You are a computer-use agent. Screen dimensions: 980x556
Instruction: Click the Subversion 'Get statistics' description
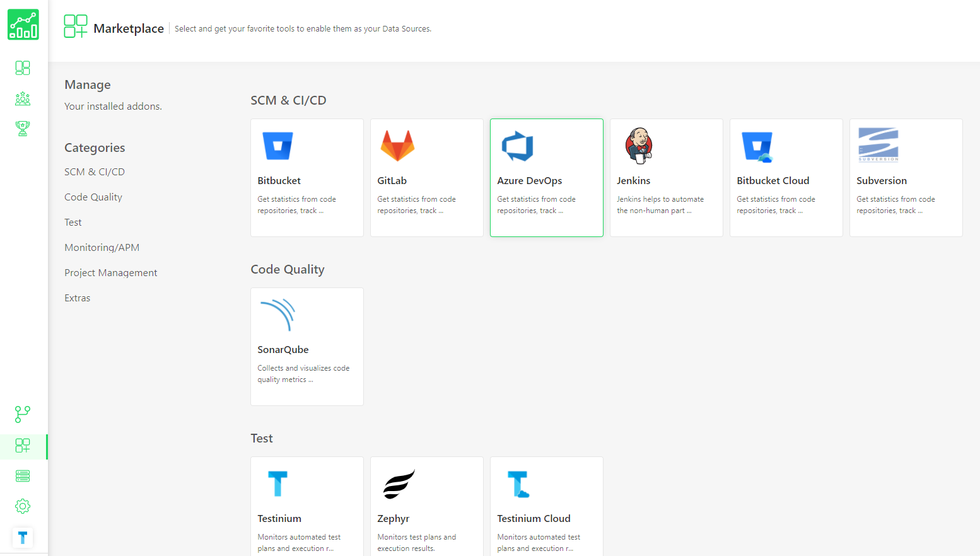[896, 205]
